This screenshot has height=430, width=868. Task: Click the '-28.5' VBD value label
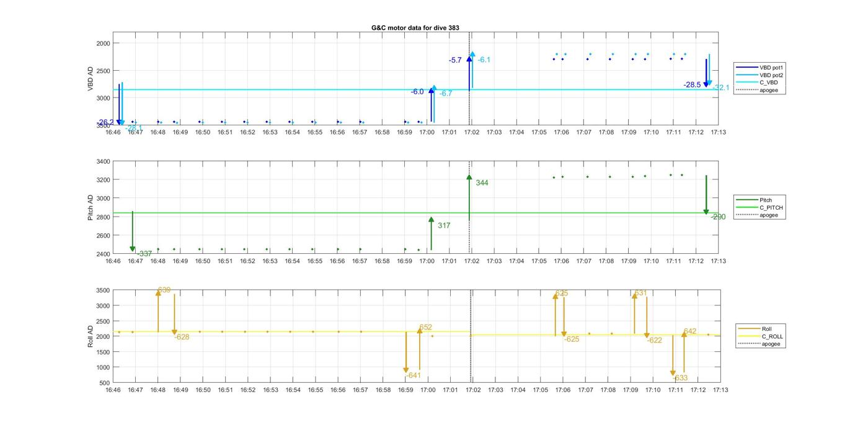tap(692, 85)
